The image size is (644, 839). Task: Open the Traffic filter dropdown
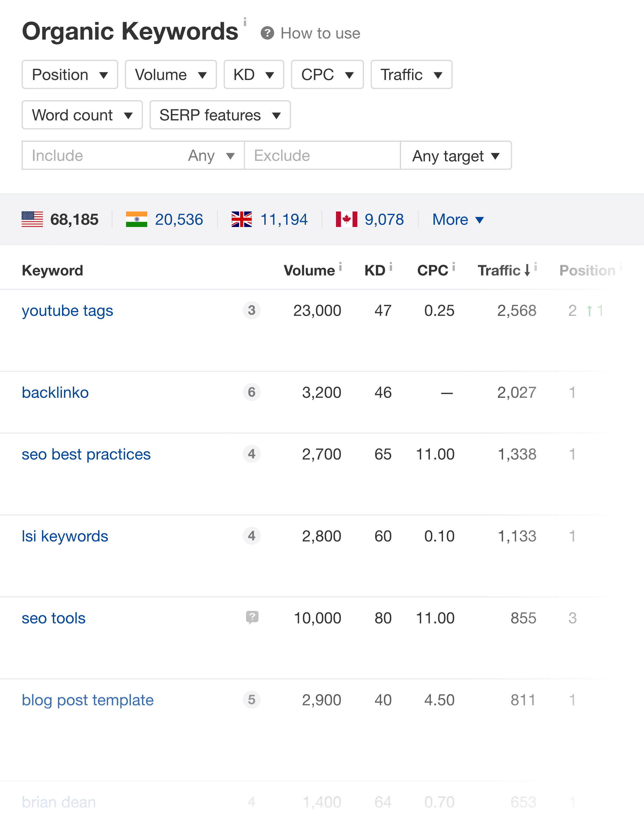[x=411, y=75]
